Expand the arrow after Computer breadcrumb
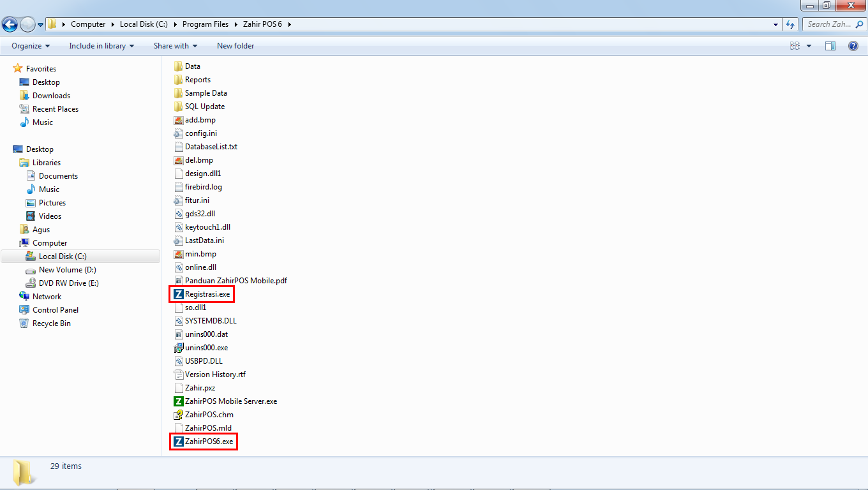Viewport: 868px width, 490px height. (x=113, y=24)
